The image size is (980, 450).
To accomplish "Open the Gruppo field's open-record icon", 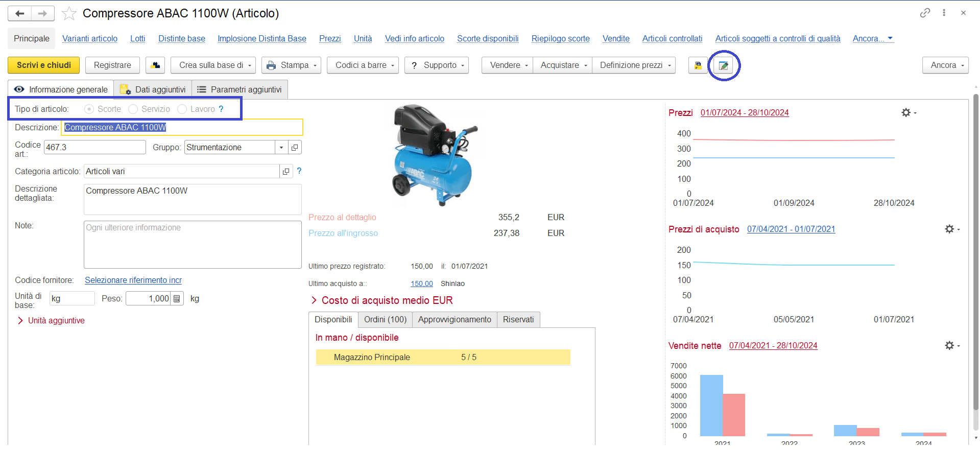I will click(295, 147).
